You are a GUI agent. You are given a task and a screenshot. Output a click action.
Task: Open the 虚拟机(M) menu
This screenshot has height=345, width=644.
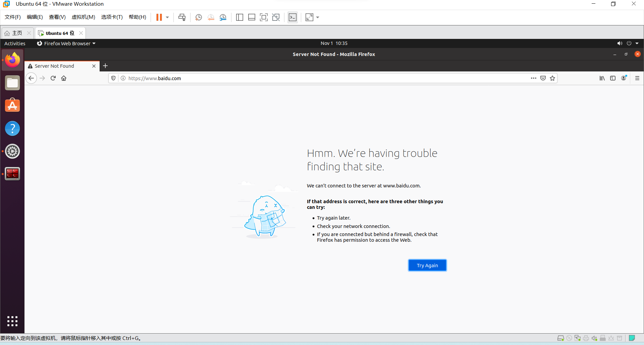83,17
